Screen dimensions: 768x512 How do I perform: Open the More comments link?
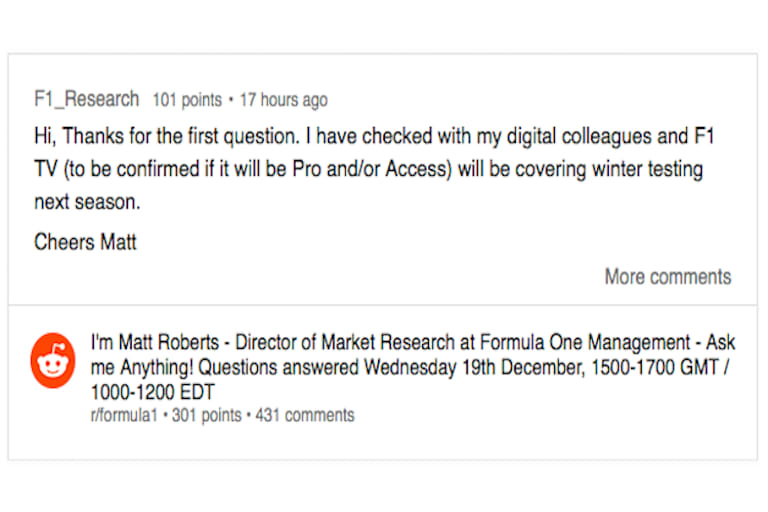(x=667, y=277)
